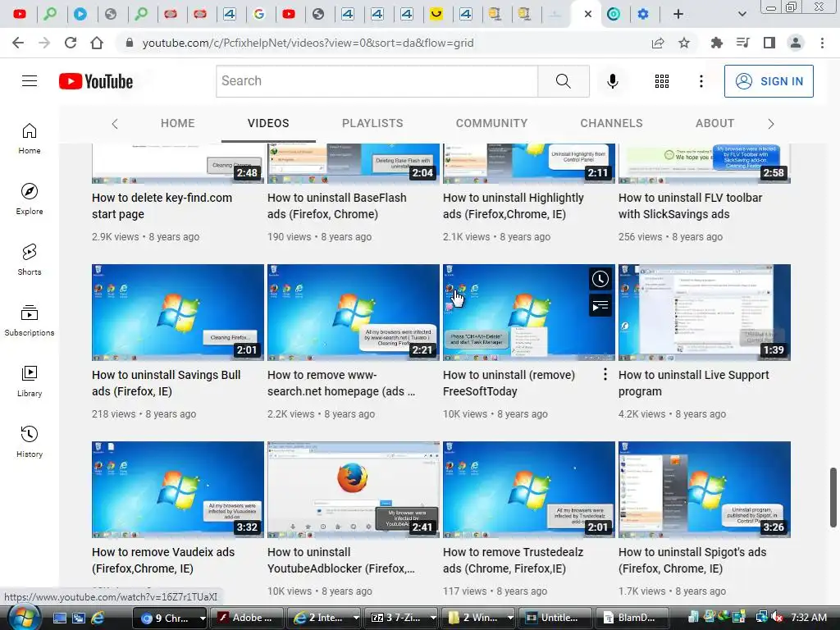Open 'How to uninstall Live Support program'
This screenshot has height=630, width=840.
click(x=693, y=383)
